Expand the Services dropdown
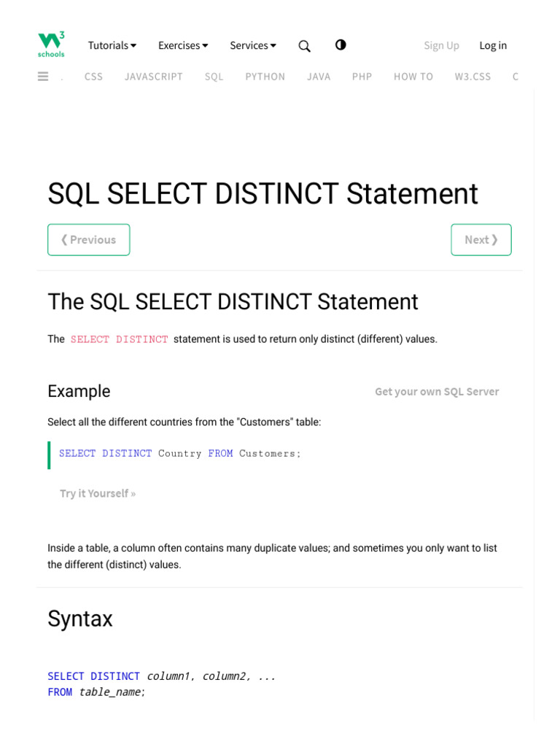 click(x=253, y=45)
